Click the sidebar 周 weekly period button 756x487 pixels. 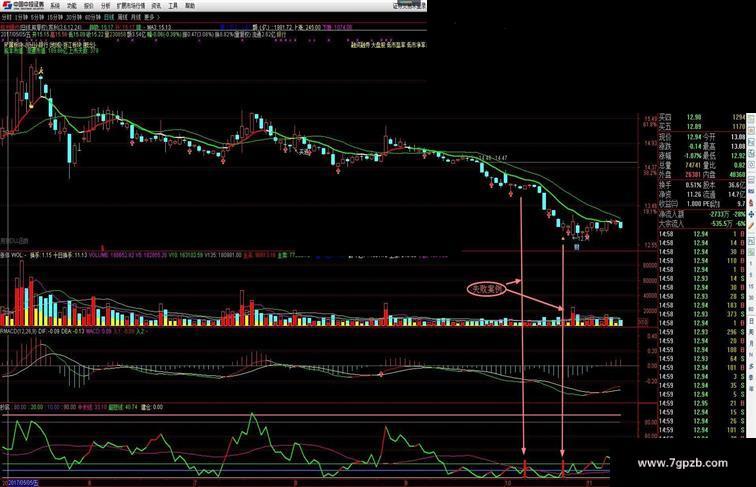[x=751, y=332]
